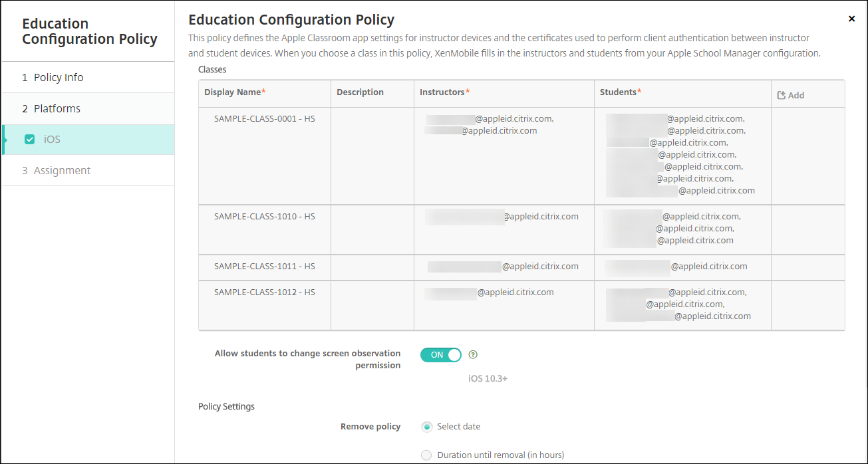Image resolution: width=868 pixels, height=464 pixels.
Task: Click the Description column header
Action: [360, 92]
